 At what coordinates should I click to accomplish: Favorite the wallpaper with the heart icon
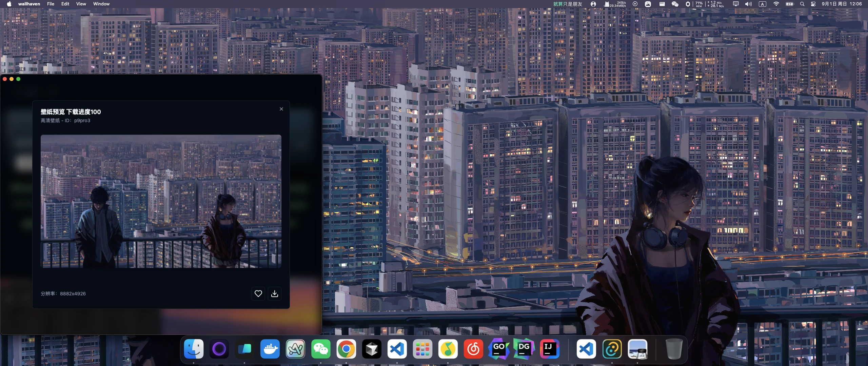coord(258,293)
